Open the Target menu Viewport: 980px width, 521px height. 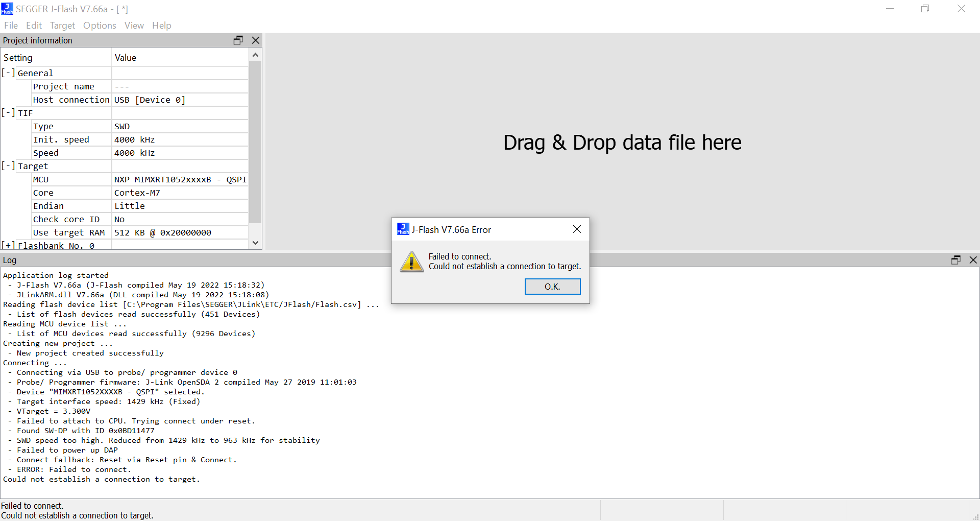62,26
